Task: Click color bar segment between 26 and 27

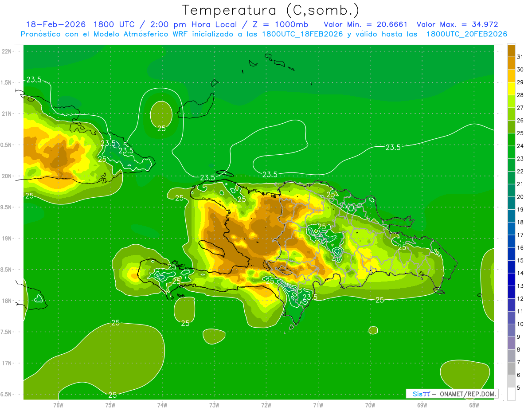Action: tap(512, 114)
